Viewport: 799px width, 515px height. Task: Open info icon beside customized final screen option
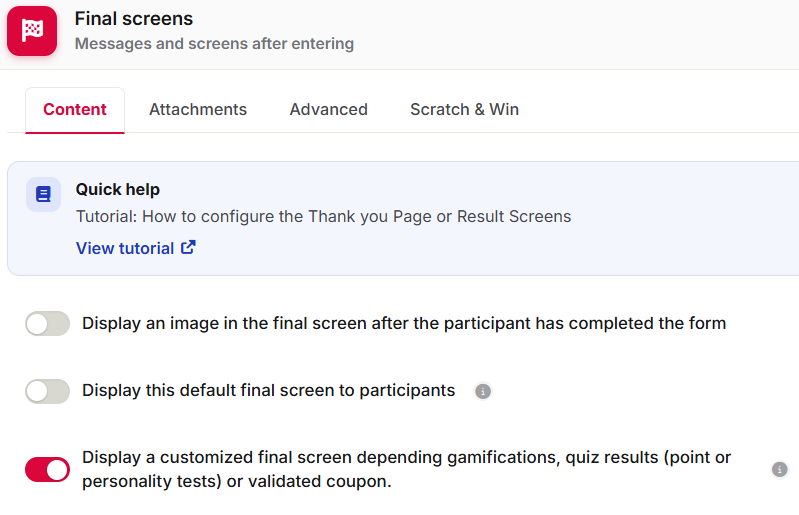click(x=779, y=469)
